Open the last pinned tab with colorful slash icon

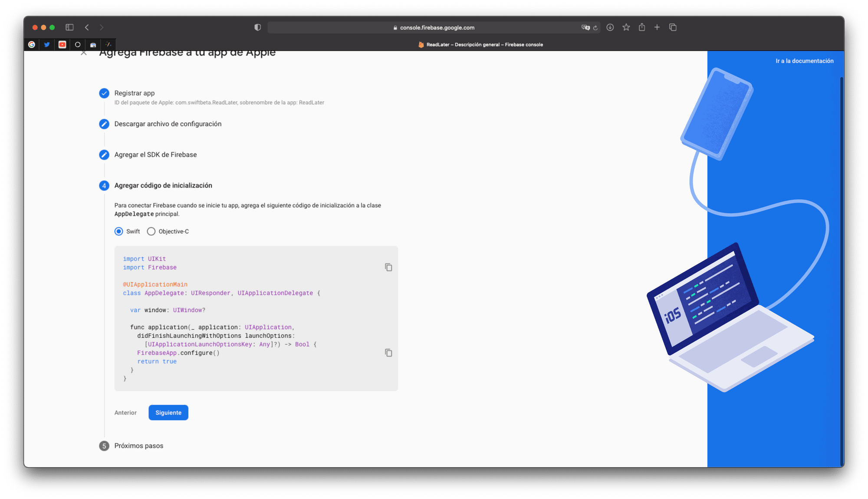tap(108, 44)
